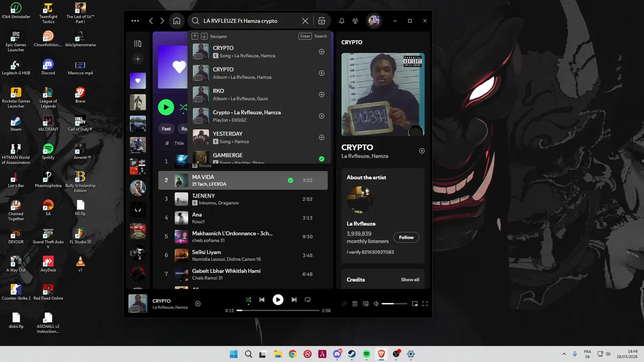This screenshot has height=362, width=644.
Task: Play track Ana by Kouz1
Action: 243,218
